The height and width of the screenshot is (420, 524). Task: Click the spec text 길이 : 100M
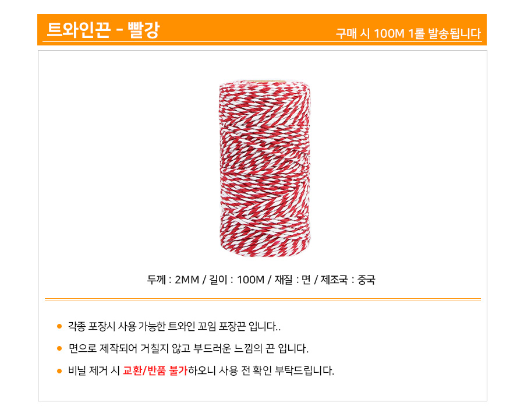pyautogui.click(x=236, y=280)
